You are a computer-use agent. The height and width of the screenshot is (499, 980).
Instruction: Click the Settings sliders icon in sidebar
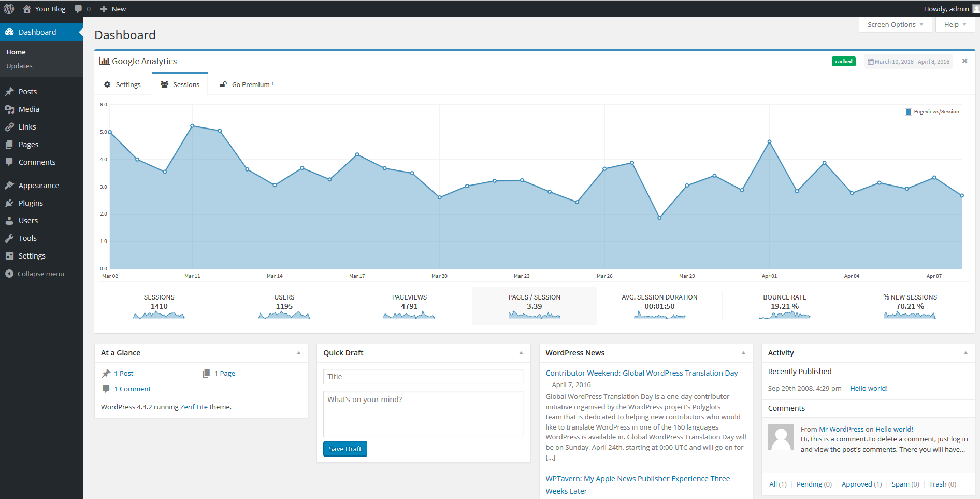tap(9, 256)
